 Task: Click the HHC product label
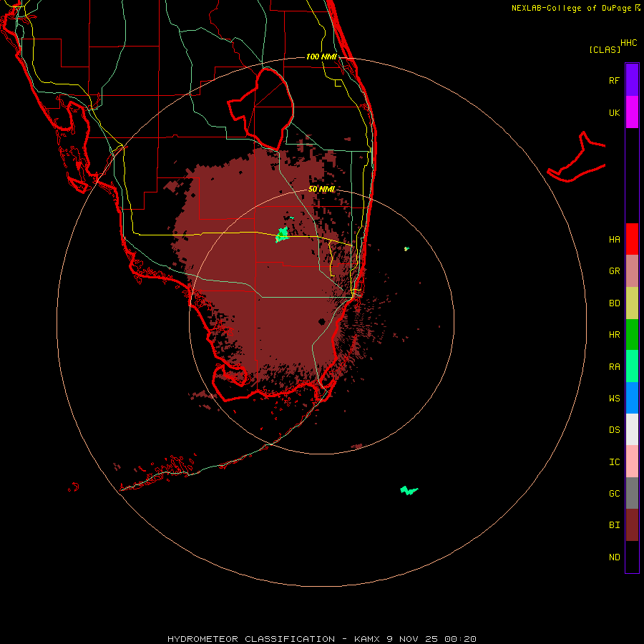(628, 43)
